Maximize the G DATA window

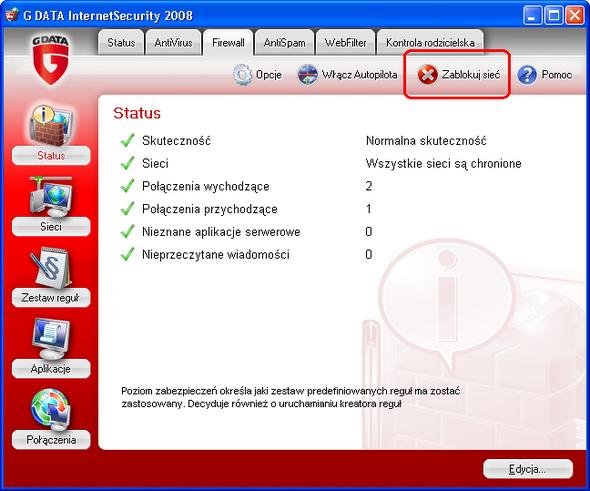tap(554, 15)
